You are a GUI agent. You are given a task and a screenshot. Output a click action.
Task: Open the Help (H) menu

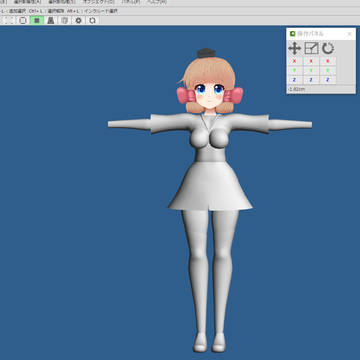click(156, 2)
